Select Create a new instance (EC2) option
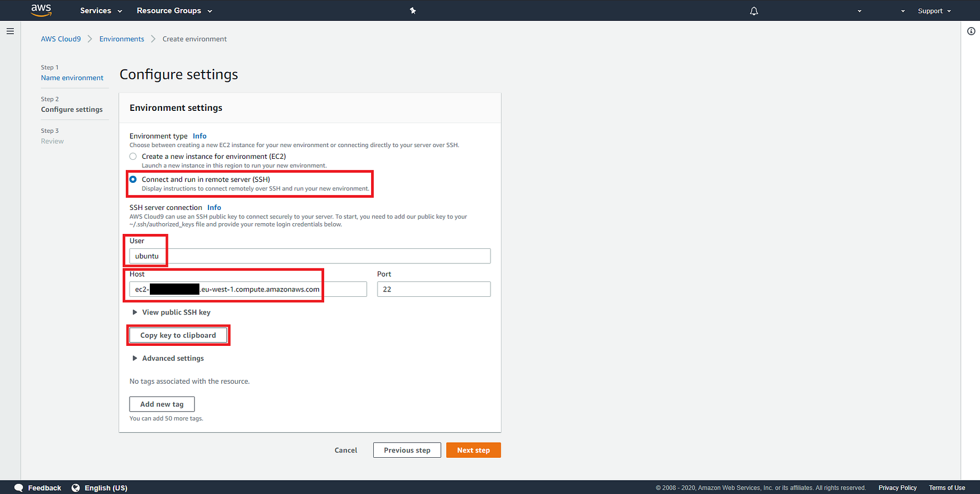Screen dimensions: 980x494 (133, 156)
